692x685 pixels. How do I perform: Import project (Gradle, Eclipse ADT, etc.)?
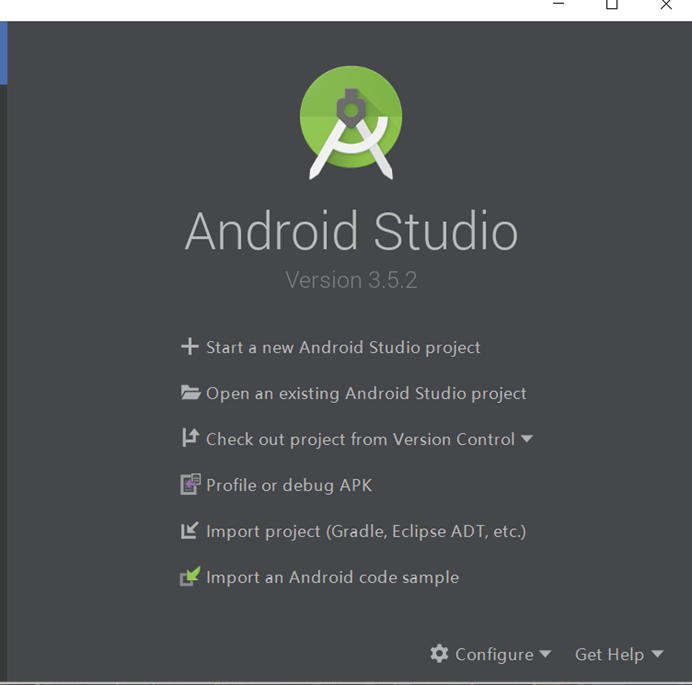pyautogui.click(x=366, y=531)
